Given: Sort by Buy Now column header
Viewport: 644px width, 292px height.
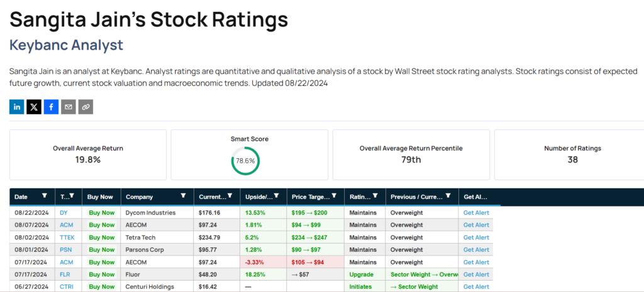Looking at the screenshot, I should (100, 197).
